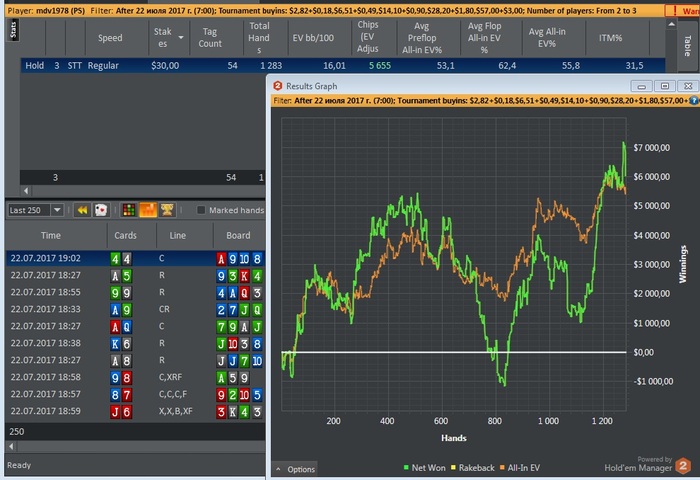Image resolution: width=700 pixels, height=480 pixels.
Task: Click the 16,01 EV bb/100 value
Action: click(x=334, y=66)
